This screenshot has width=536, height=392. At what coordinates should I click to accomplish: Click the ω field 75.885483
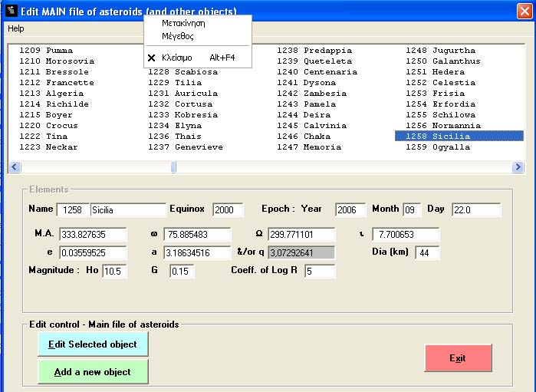click(197, 234)
